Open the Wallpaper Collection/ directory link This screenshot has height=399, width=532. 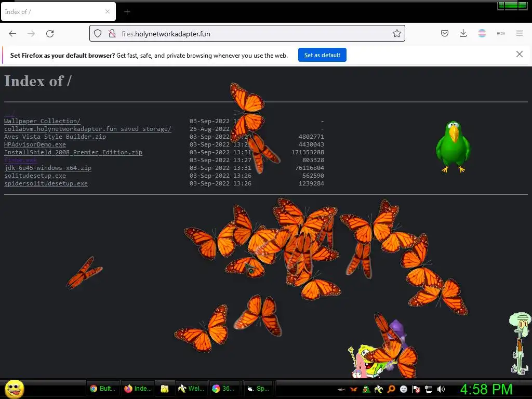tap(42, 121)
